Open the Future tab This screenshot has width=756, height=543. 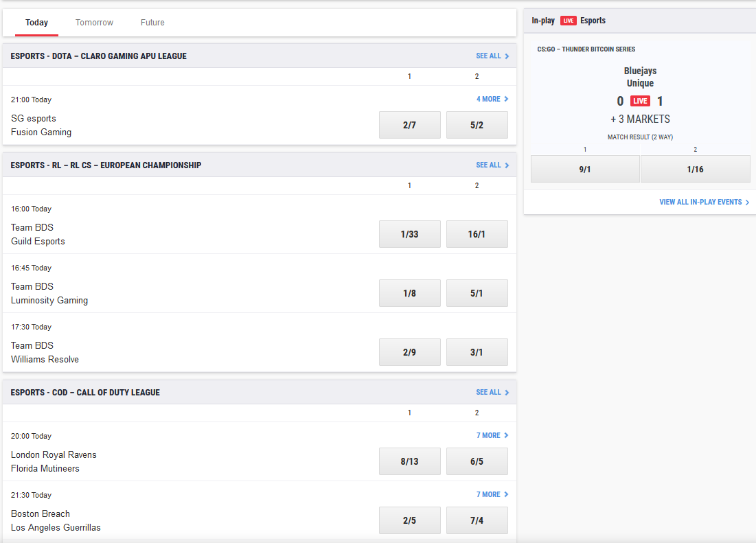tap(152, 23)
